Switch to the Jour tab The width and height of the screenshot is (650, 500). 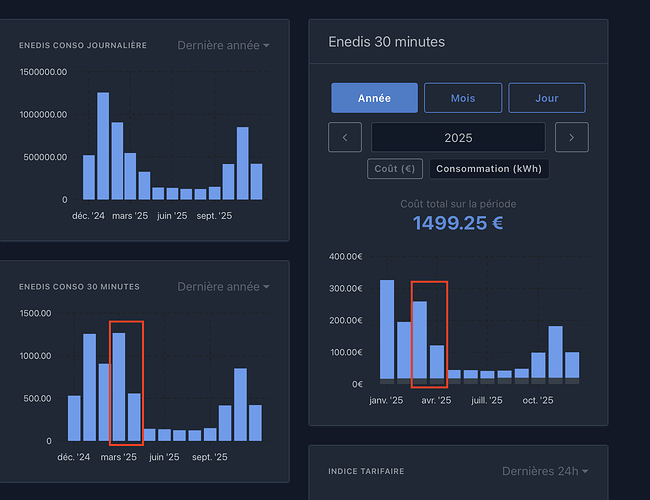click(547, 98)
